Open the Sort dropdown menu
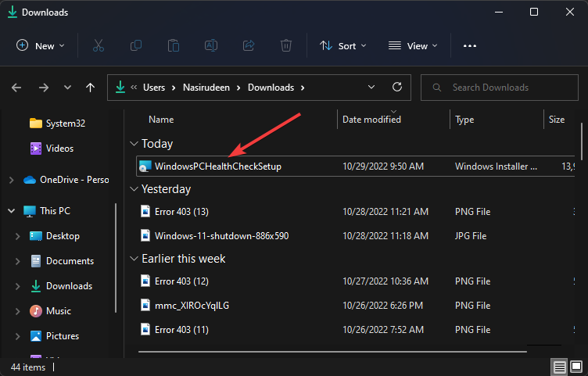 [x=342, y=46]
